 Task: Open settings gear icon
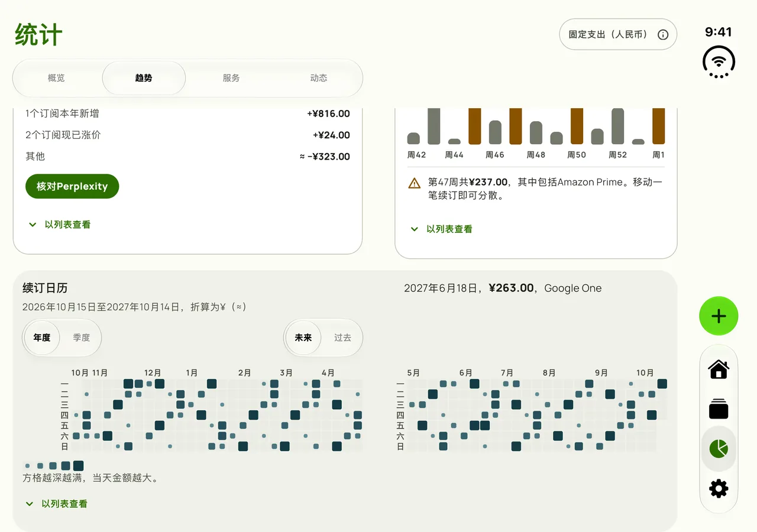pos(719,488)
